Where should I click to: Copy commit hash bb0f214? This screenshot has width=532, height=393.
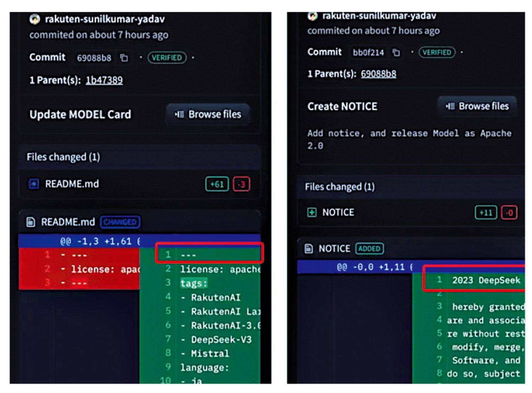(396, 52)
